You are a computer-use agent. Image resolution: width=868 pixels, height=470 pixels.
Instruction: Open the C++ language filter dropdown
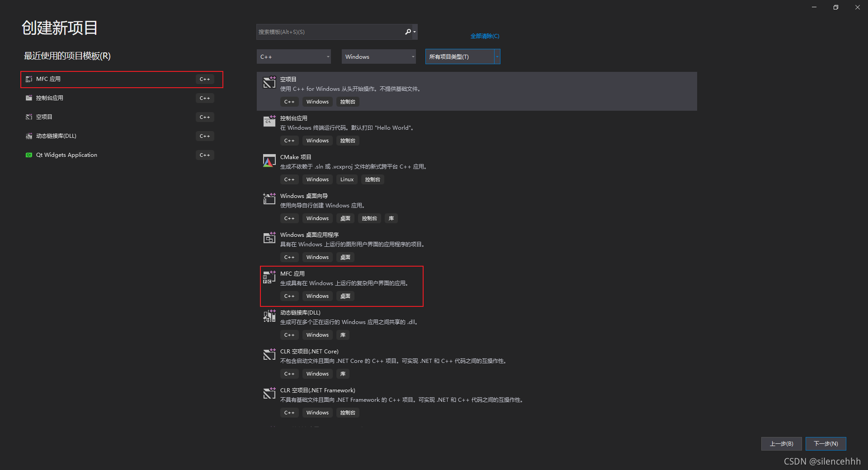pyautogui.click(x=294, y=56)
